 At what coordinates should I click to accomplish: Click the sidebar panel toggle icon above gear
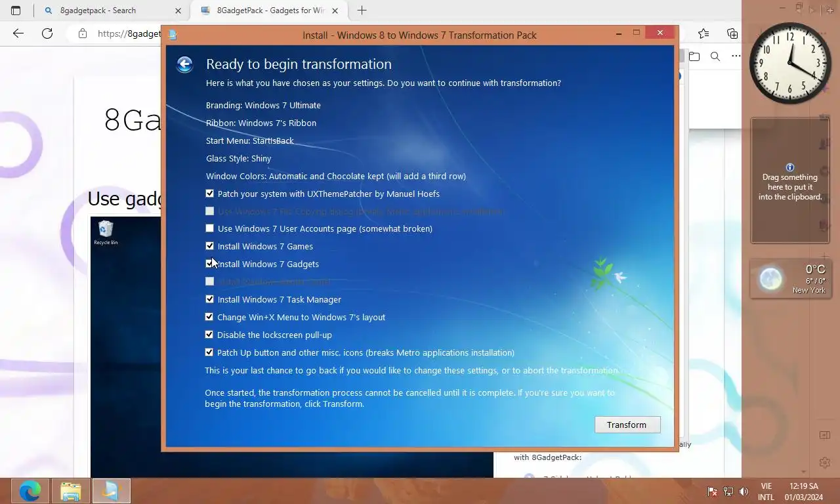(825, 435)
